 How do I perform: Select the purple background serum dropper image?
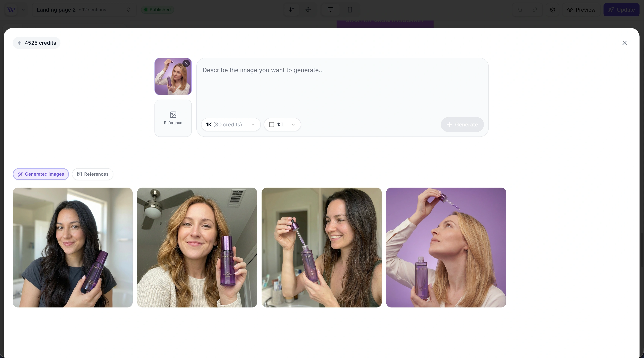coord(446,248)
